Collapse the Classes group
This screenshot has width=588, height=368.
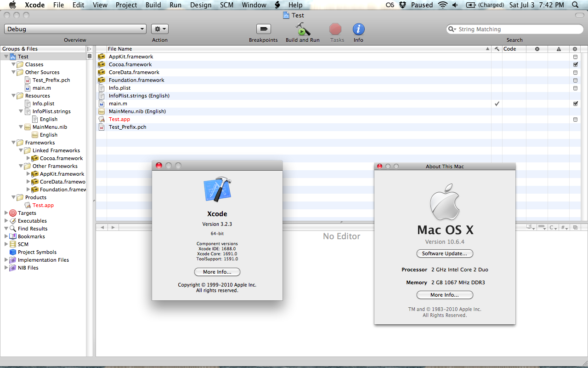click(x=13, y=64)
